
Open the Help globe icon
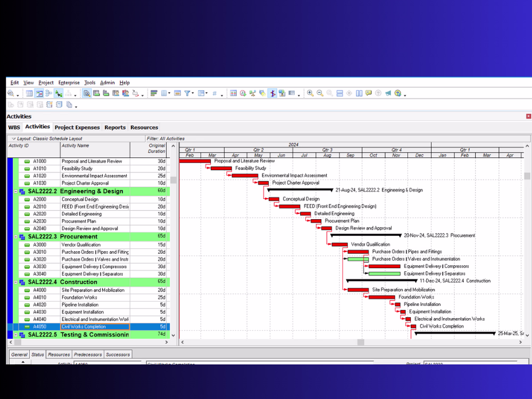(397, 93)
